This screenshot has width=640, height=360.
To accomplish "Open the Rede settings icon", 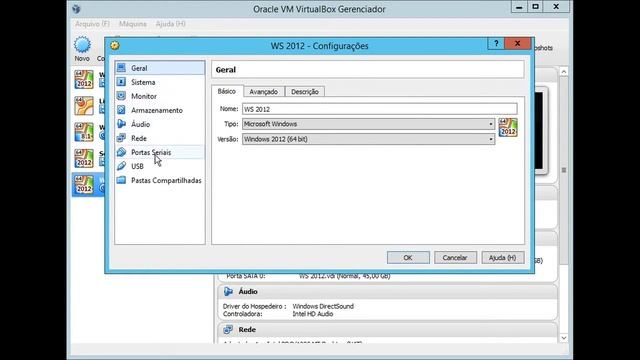I will click(121, 138).
